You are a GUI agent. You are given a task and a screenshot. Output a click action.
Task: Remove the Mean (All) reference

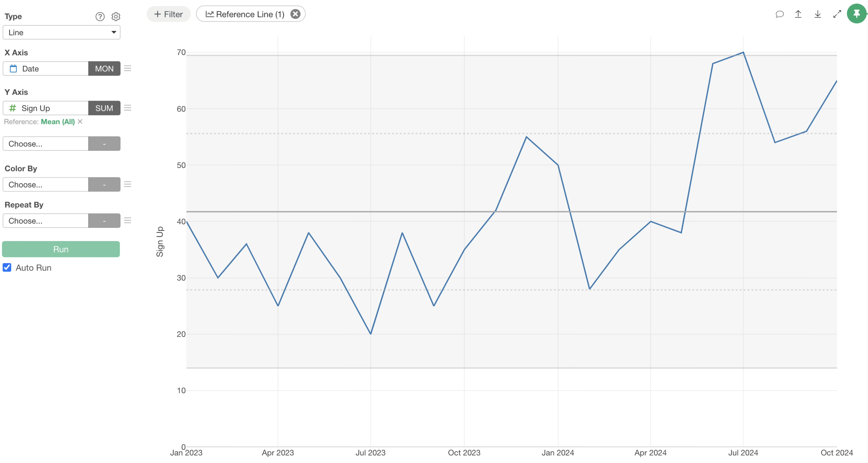(x=80, y=122)
